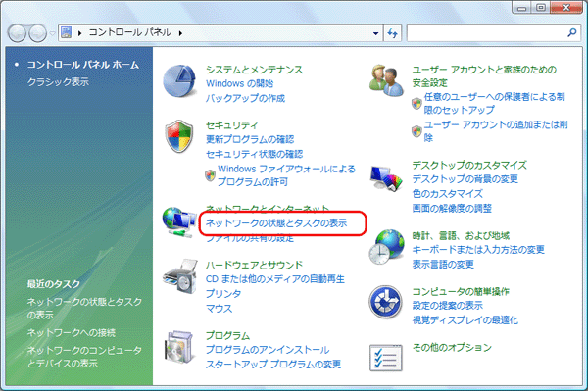
Task: Open the Programs CD box icon
Action: pos(180,347)
